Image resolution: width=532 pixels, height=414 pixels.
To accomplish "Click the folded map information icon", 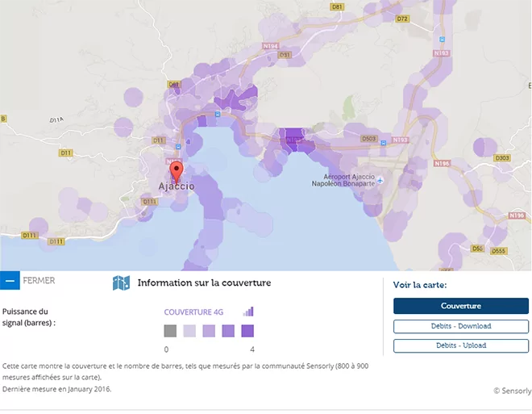I will pyautogui.click(x=121, y=283).
